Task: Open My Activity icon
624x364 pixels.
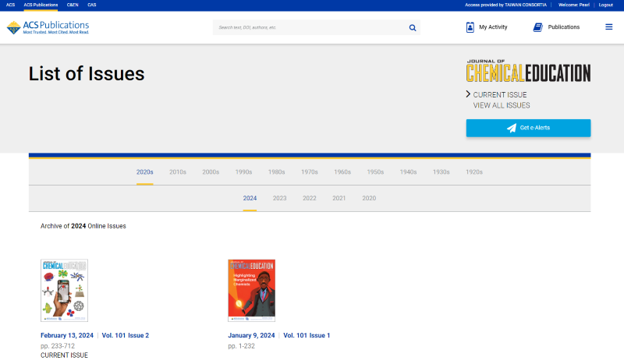Action: 470,27
